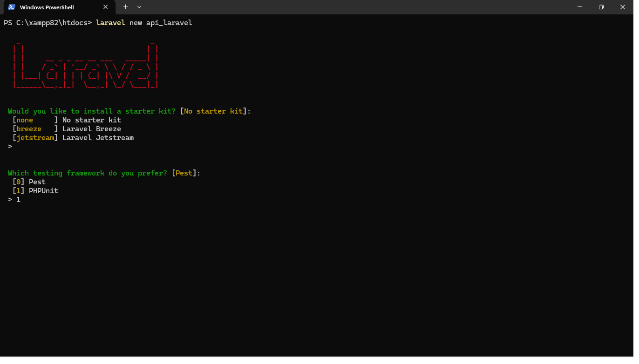The image size is (639, 364).
Task: Click the '[1] PHPUnit' option
Action: coord(35,191)
